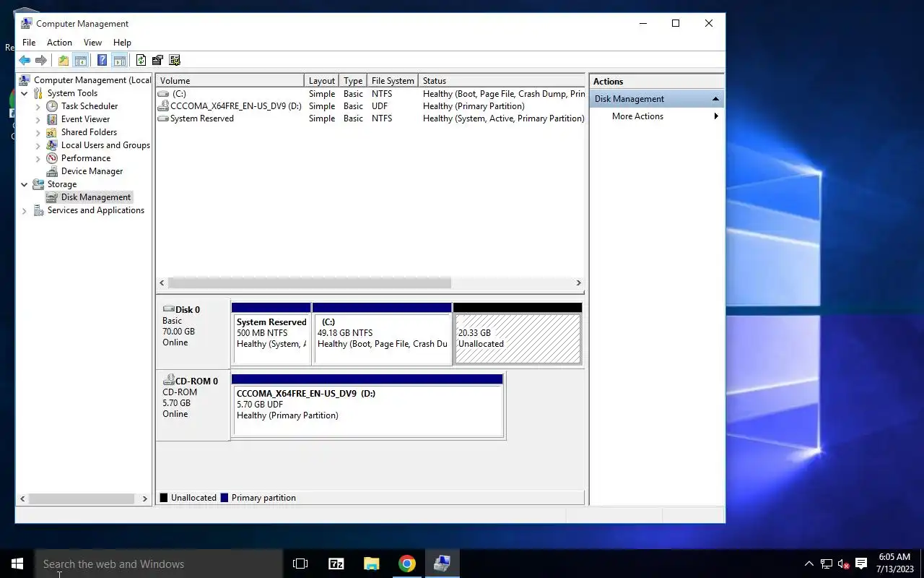
Task: Collapse the Storage node
Action: [25, 184]
